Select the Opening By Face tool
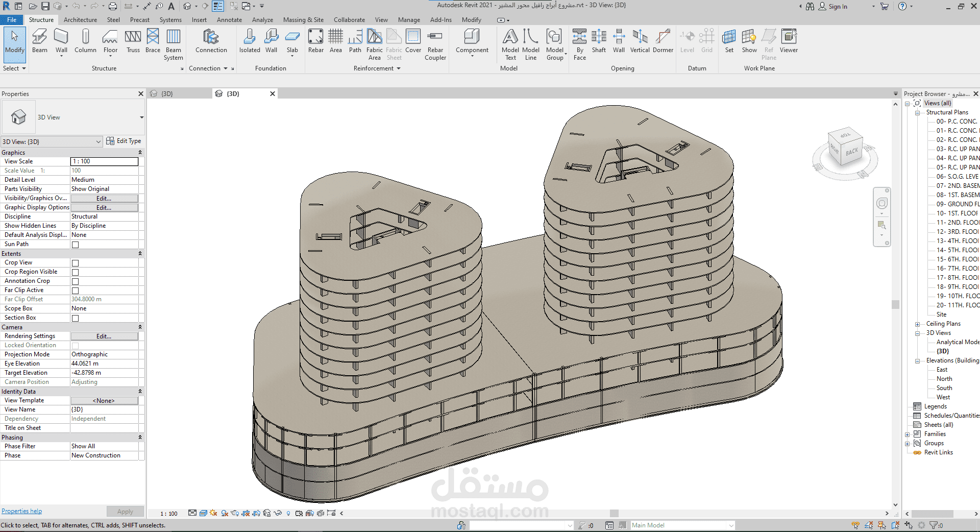The height and width of the screenshot is (532, 980). tap(580, 44)
